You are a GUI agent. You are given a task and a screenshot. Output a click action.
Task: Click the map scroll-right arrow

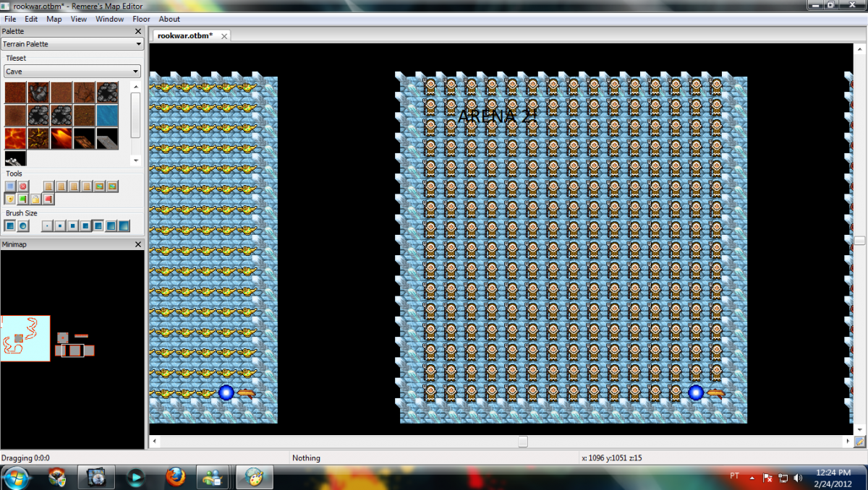click(x=848, y=441)
